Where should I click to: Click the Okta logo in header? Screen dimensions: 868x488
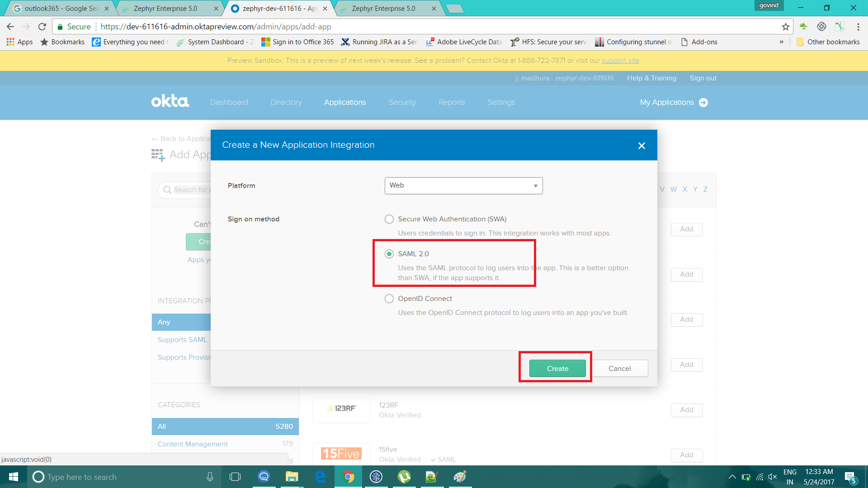pos(170,101)
